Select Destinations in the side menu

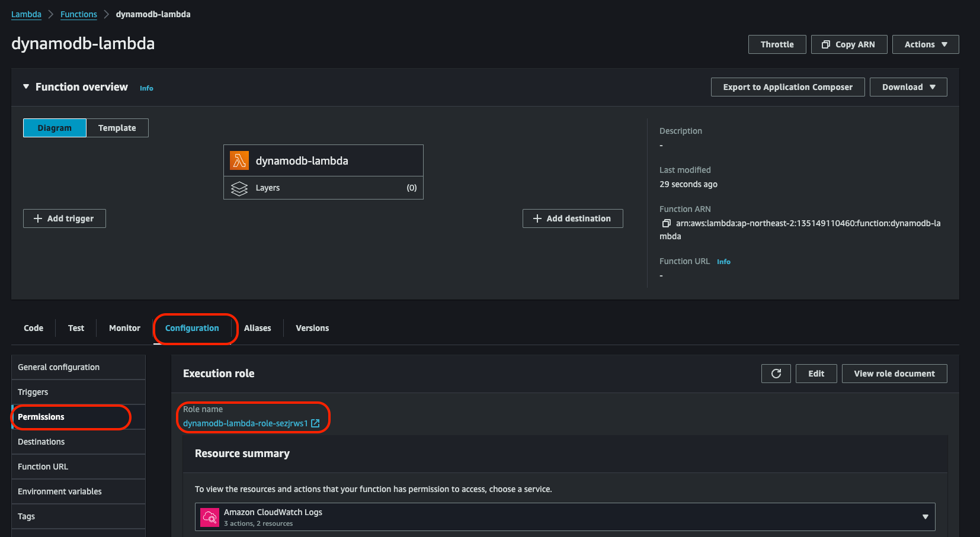[x=78, y=442]
